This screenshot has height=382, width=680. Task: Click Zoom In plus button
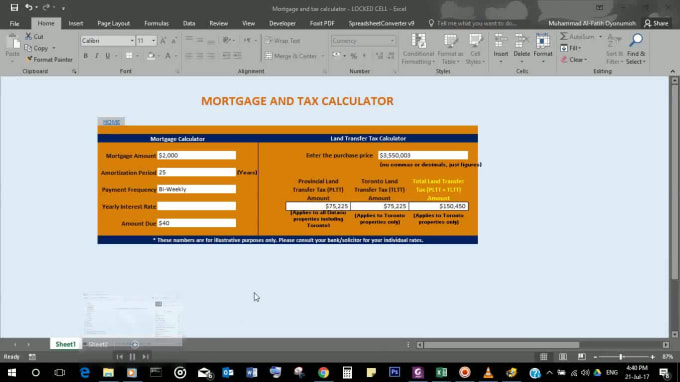[x=652, y=357]
